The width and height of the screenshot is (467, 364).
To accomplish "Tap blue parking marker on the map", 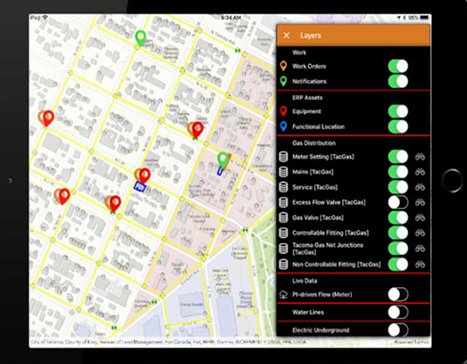I will pos(140,187).
